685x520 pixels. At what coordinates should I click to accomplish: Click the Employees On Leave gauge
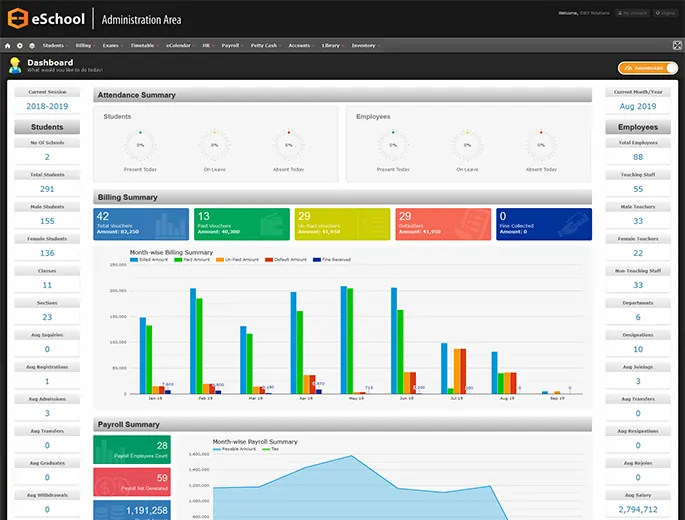[x=467, y=145]
